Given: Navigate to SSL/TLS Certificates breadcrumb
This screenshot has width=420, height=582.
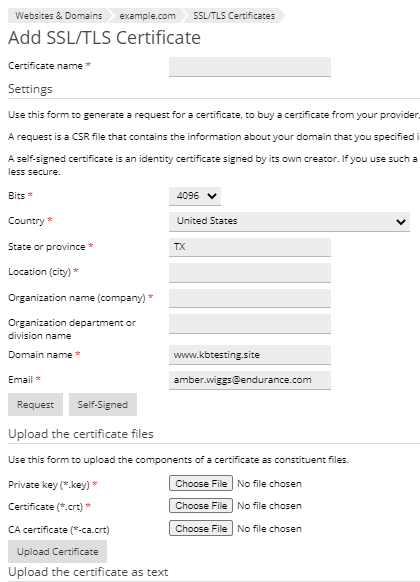Looking at the screenshot, I should click(x=234, y=16).
